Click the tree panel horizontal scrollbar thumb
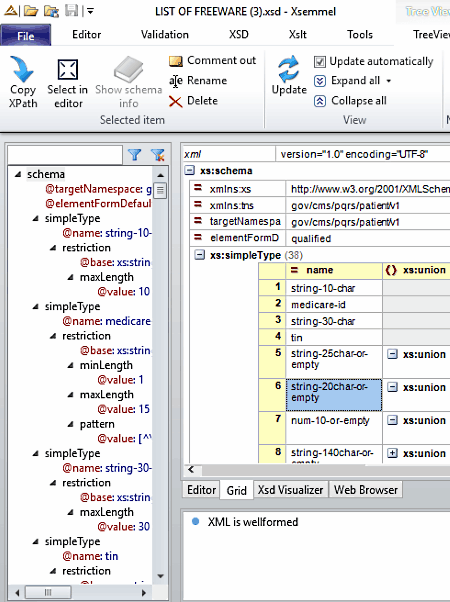The height and width of the screenshot is (602, 450). pyautogui.click(x=48, y=592)
